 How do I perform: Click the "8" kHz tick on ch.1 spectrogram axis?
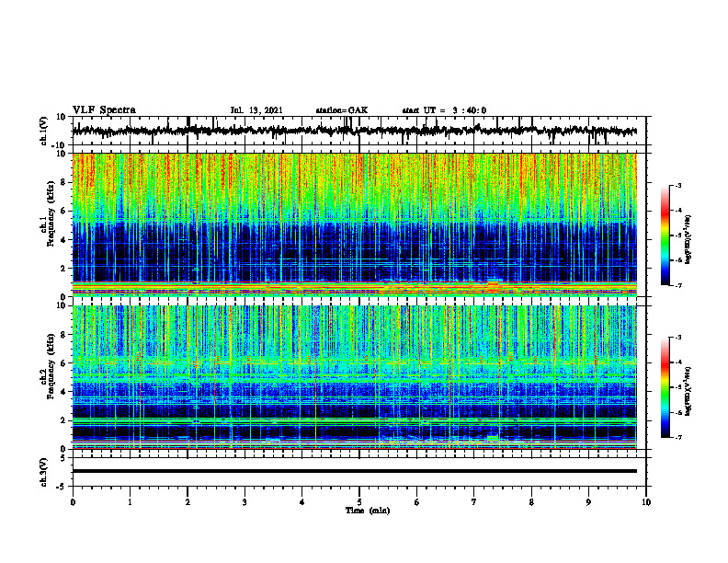(64, 182)
